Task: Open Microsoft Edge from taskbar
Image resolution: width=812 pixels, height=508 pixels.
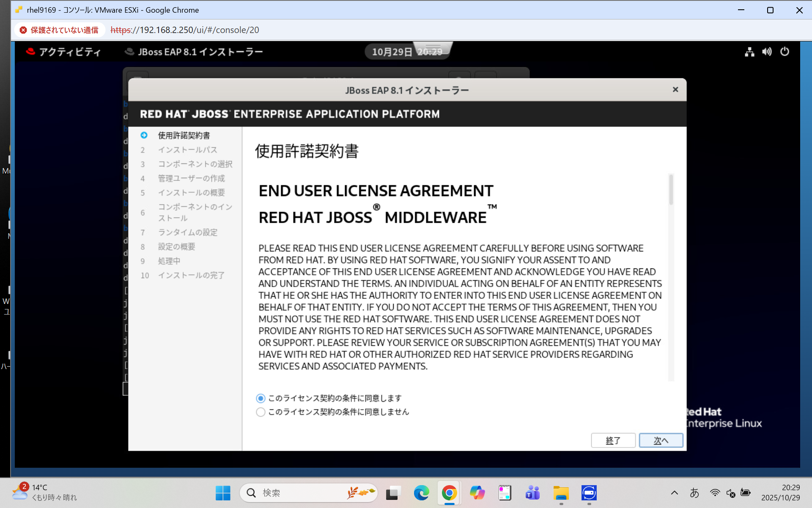Action: click(x=421, y=493)
